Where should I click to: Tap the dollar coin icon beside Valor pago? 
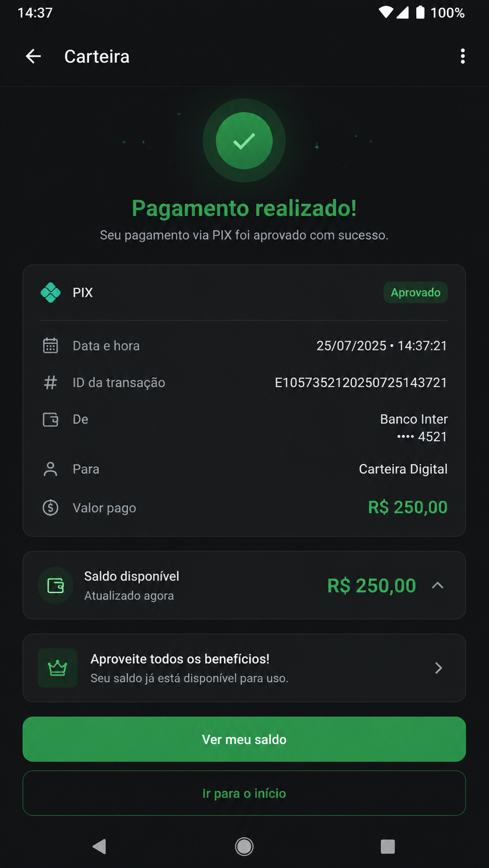pos(50,507)
